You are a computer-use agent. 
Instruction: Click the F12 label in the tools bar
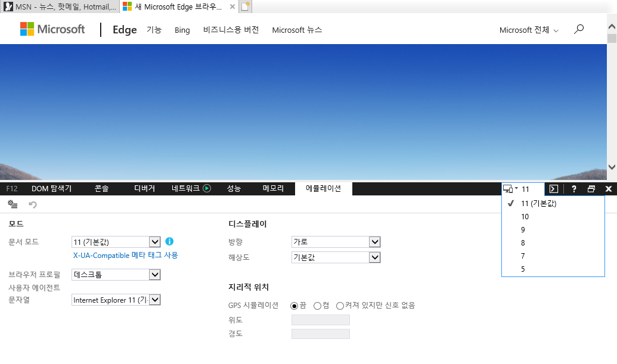12,189
